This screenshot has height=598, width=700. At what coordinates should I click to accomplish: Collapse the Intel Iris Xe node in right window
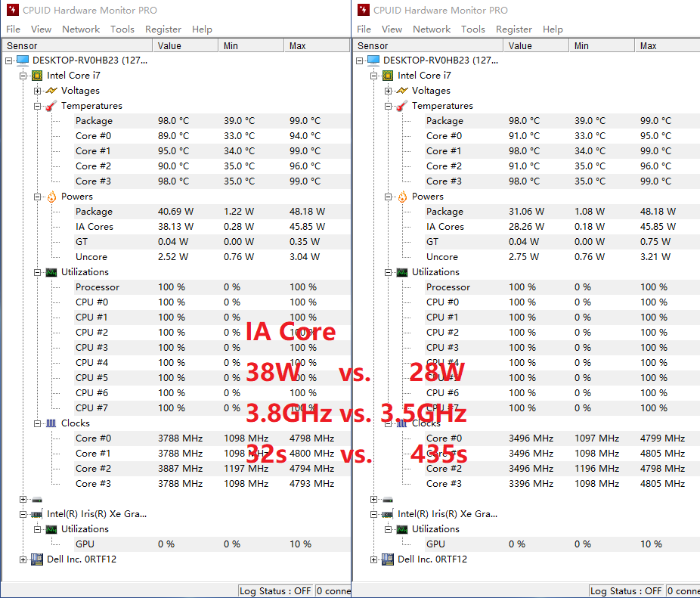373,514
